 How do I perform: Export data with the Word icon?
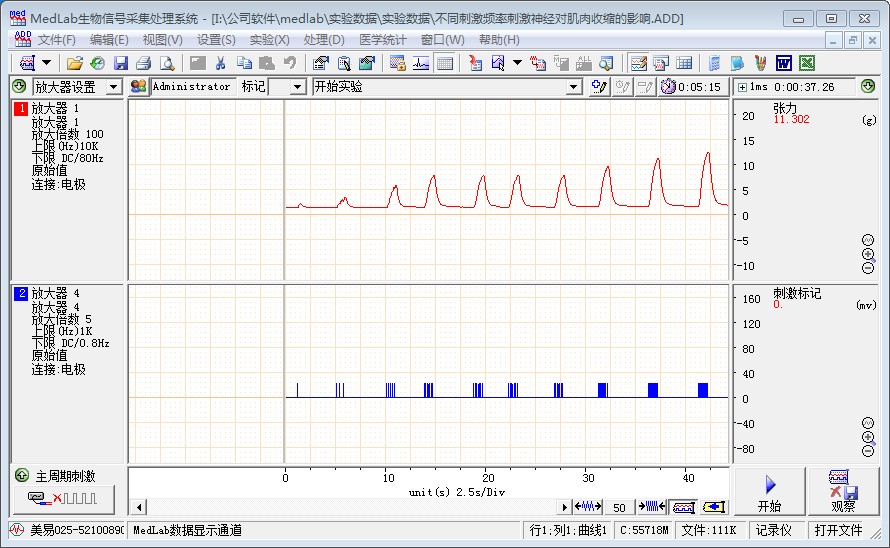[784, 63]
